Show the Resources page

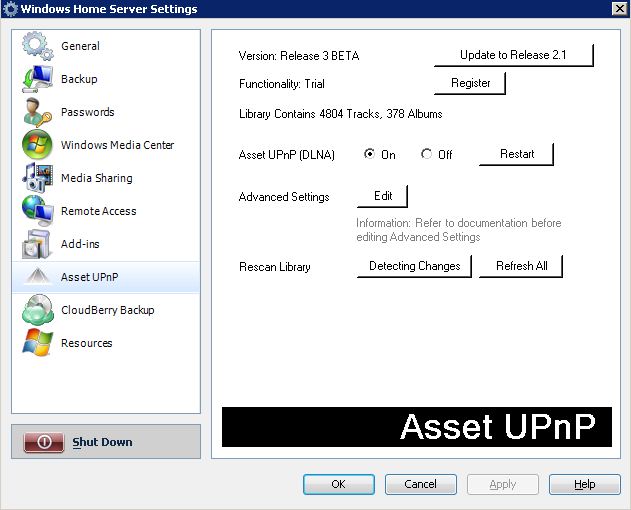(106, 343)
